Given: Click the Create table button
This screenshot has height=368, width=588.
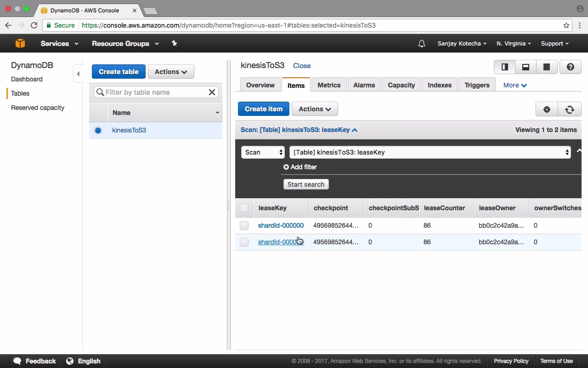Looking at the screenshot, I should pos(119,72).
